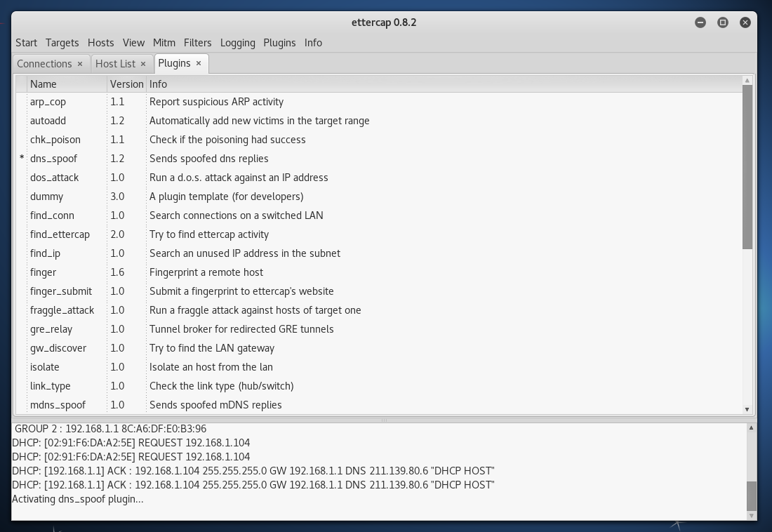Close the Plugins tab
The width and height of the screenshot is (772, 532).
click(x=199, y=64)
